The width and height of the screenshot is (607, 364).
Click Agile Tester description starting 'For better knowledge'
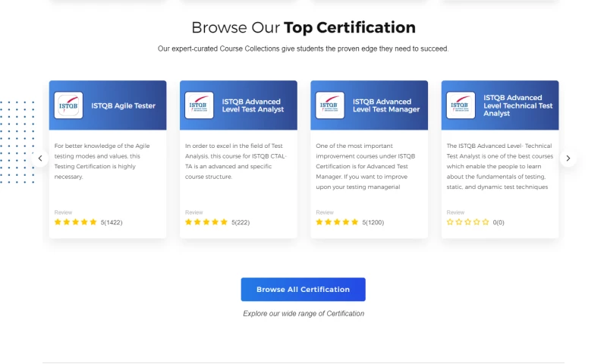[x=102, y=161]
